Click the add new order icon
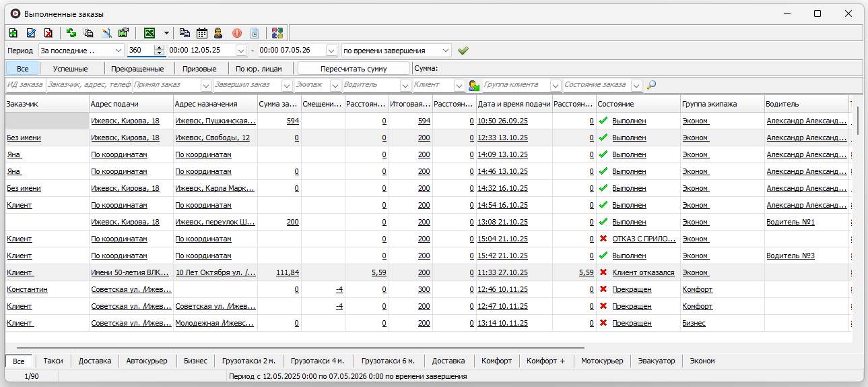The image size is (868, 387). [13, 32]
